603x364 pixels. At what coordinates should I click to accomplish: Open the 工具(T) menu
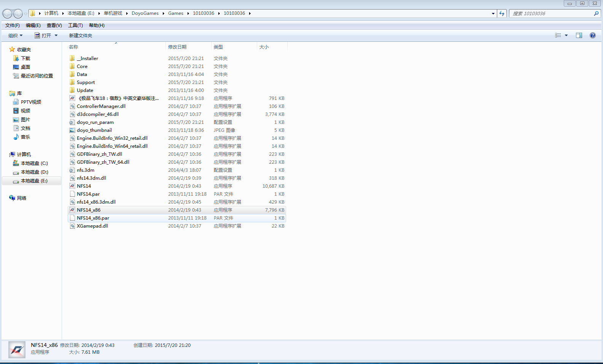click(x=75, y=25)
